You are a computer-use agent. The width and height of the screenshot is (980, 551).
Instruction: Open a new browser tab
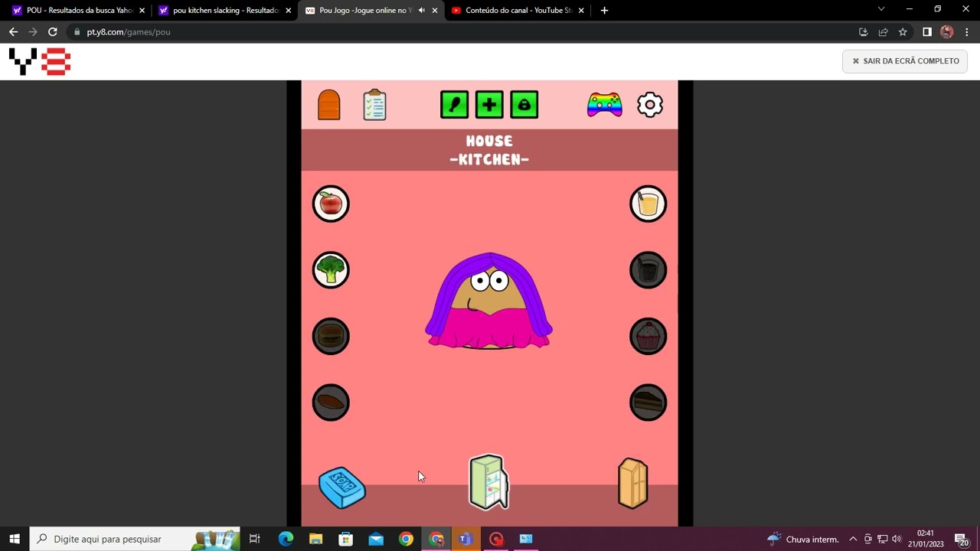(604, 11)
